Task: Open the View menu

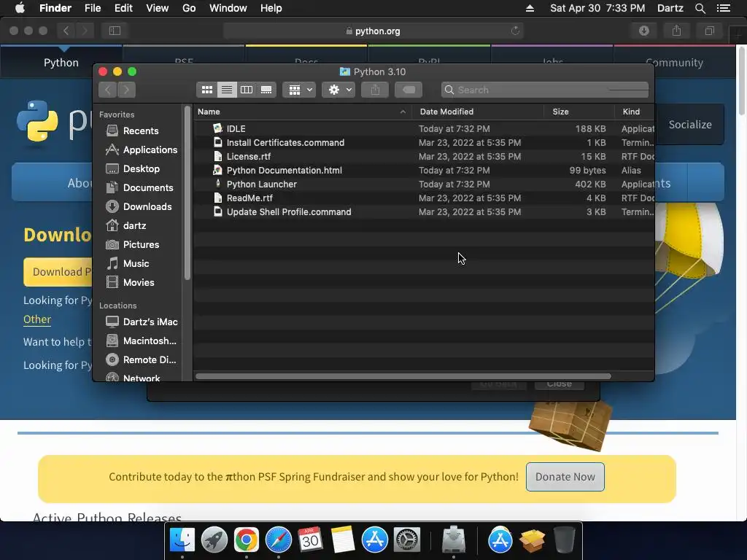Action: coord(158,8)
